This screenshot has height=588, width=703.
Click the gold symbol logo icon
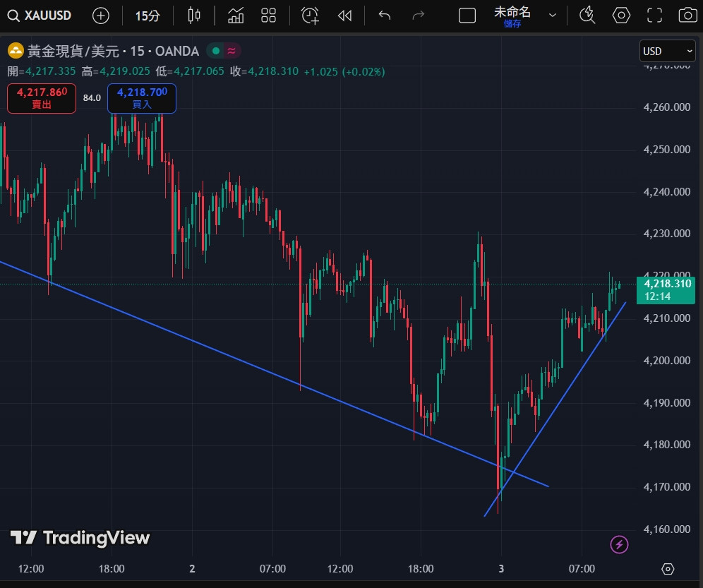click(x=16, y=51)
